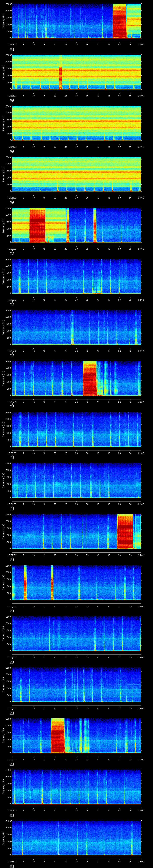
Task: Click the 10:34:00 start time label
Action: [x=12, y=657]
